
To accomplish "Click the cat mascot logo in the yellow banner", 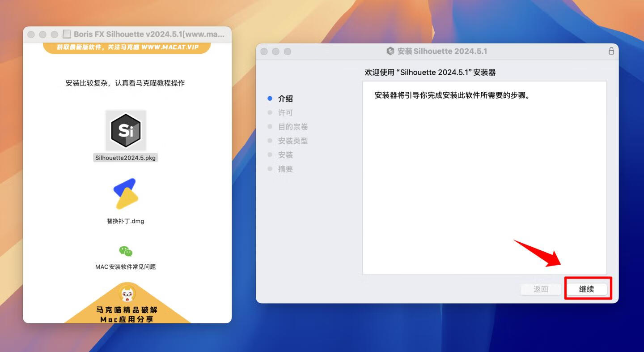I will pyautogui.click(x=127, y=294).
